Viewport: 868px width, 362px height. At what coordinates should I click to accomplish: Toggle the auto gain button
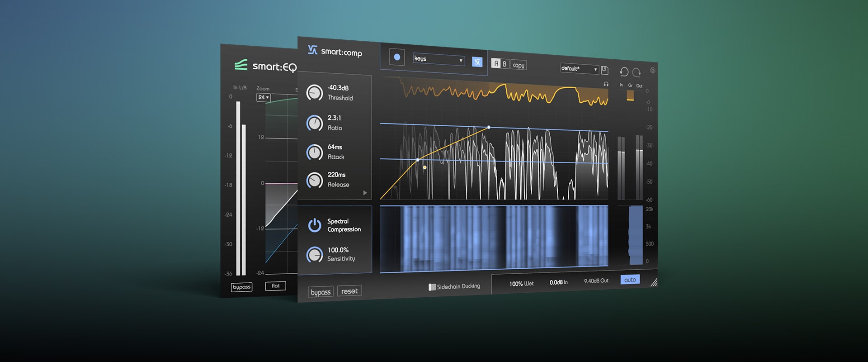(630, 280)
